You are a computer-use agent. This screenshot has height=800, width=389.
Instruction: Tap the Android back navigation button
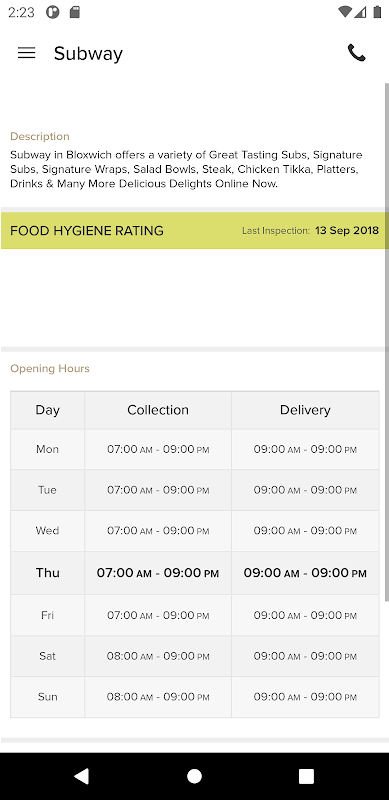[82, 776]
